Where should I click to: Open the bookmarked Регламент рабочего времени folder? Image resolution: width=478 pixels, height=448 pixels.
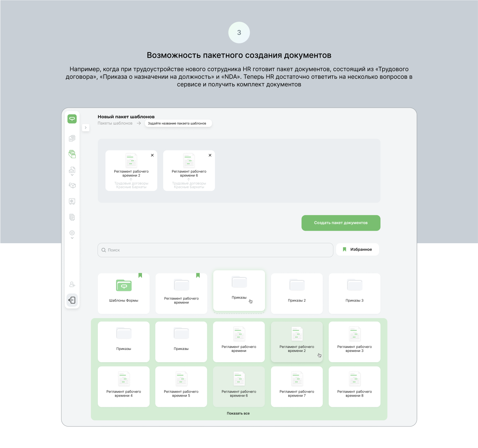[181, 294]
